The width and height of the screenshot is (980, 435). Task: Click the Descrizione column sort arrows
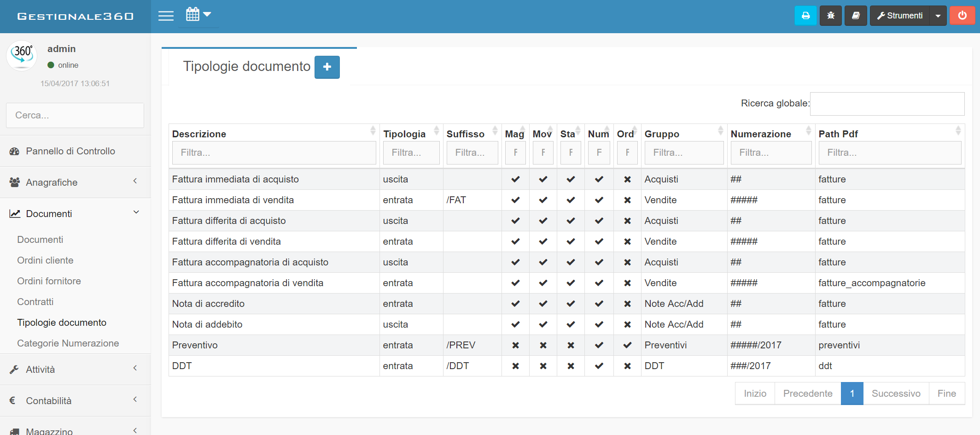[x=373, y=131]
